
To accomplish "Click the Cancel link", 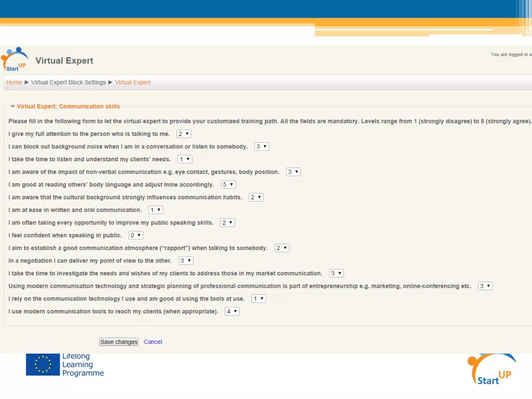I will (153, 342).
